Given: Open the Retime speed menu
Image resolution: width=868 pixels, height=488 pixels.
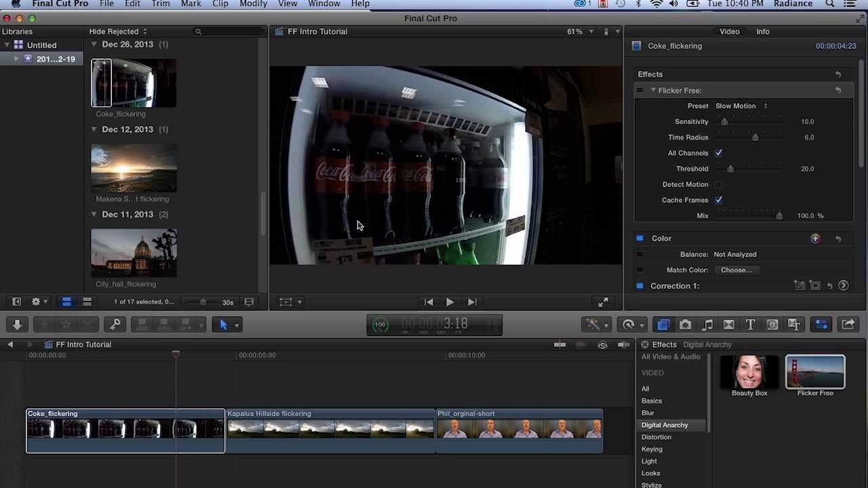Looking at the screenshot, I should click(632, 325).
